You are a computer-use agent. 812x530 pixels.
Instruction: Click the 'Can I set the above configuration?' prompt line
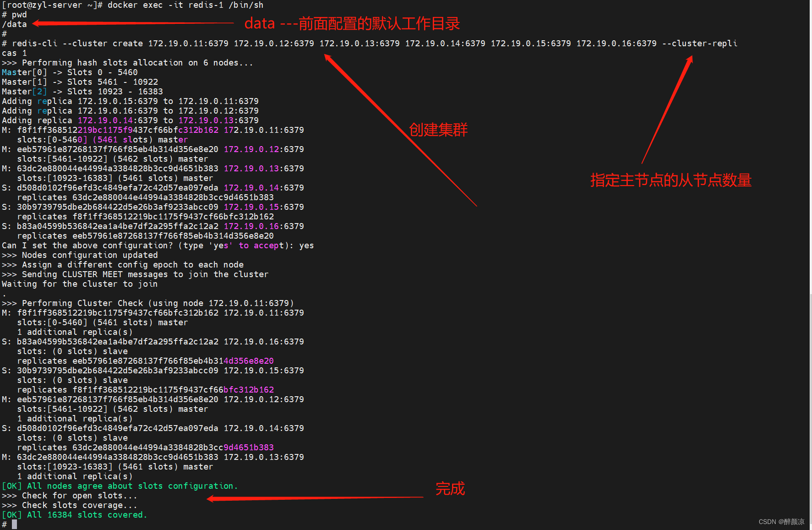158,246
